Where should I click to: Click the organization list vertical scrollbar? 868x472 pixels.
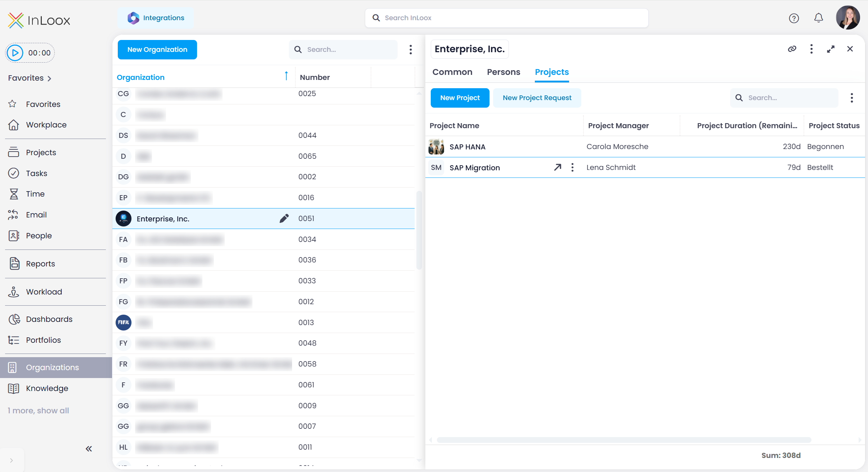tap(419, 230)
